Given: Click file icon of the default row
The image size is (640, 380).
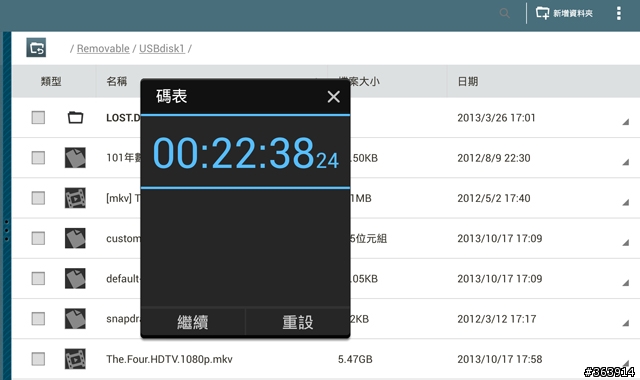Looking at the screenshot, I should click(75, 278).
